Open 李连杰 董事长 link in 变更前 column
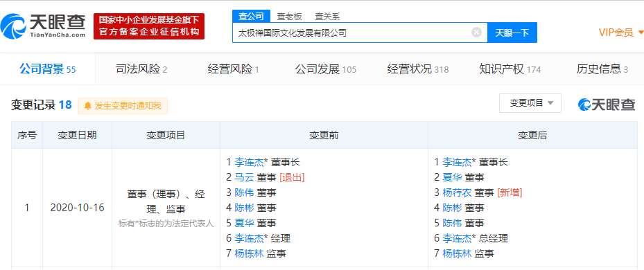This screenshot has width=644, height=270. click(x=249, y=162)
